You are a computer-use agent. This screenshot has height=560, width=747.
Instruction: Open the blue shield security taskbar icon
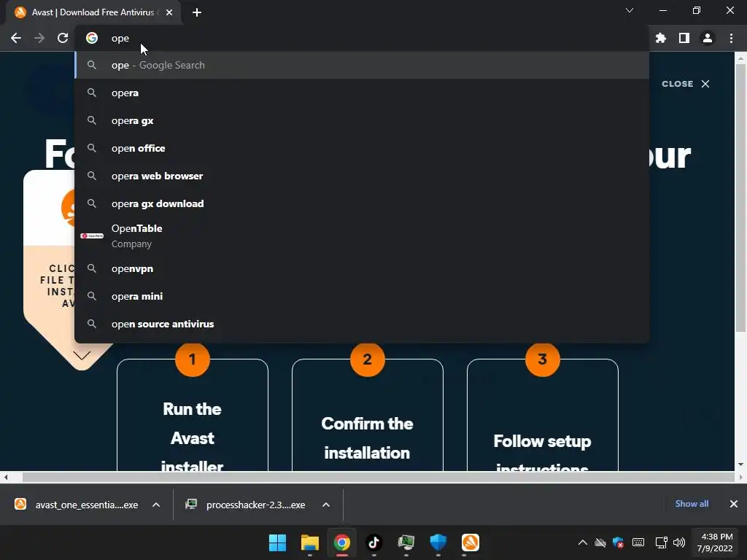[x=438, y=542]
